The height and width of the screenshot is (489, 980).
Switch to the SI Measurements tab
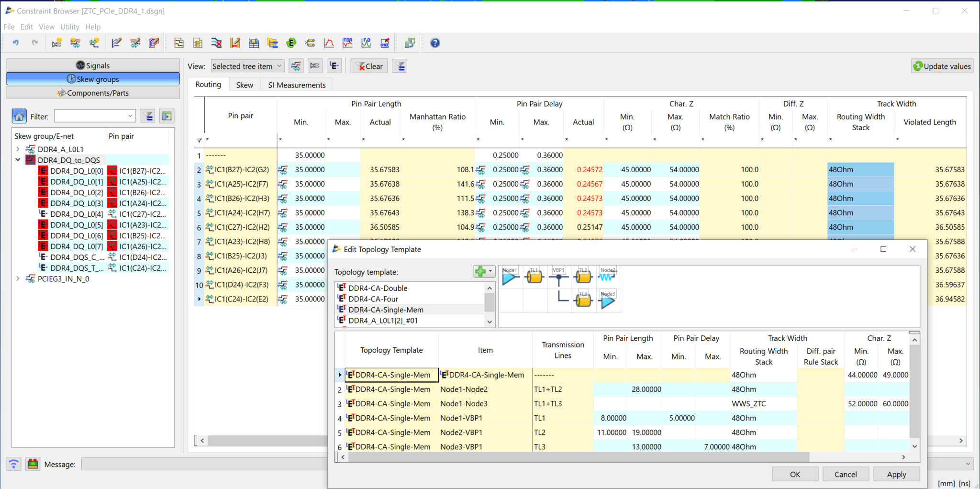(x=296, y=85)
